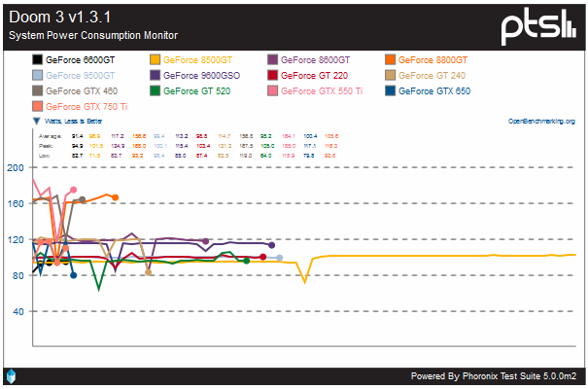The width and height of the screenshot is (588, 389).
Task: Click the red 103.4 peak value
Action: pyautogui.click(x=203, y=146)
